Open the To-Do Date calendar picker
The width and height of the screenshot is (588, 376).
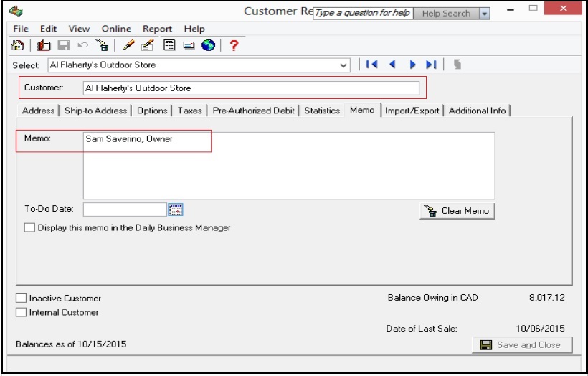(176, 210)
